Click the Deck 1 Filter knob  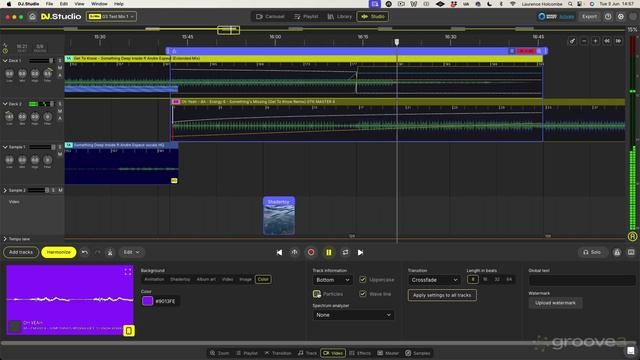[48, 74]
